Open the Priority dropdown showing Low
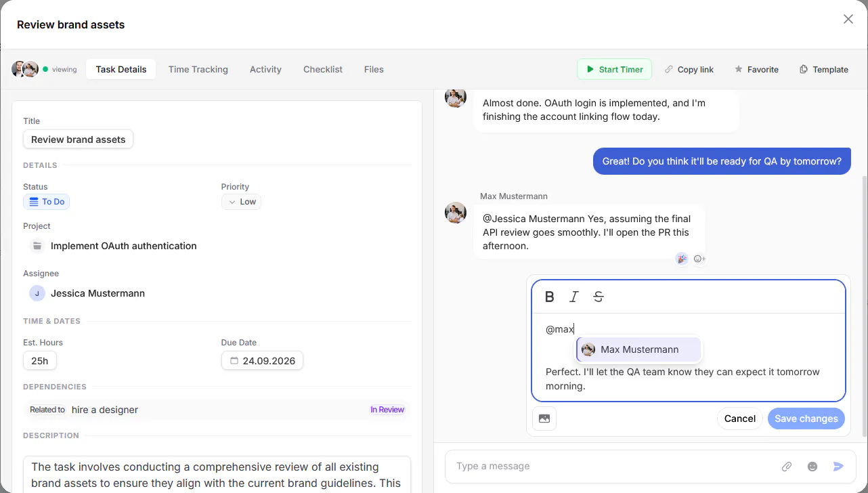Image resolution: width=868 pixels, height=493 pixels. [241, 202]
